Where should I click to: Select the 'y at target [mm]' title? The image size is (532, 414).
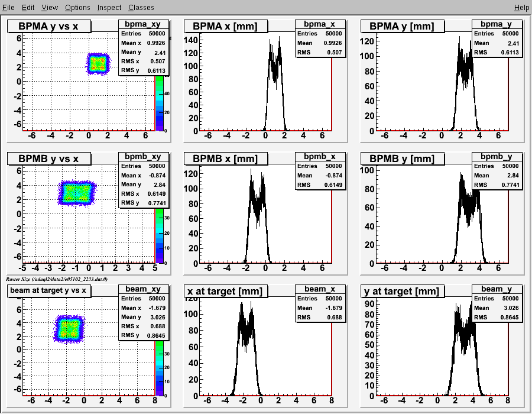tap(402, 291)
